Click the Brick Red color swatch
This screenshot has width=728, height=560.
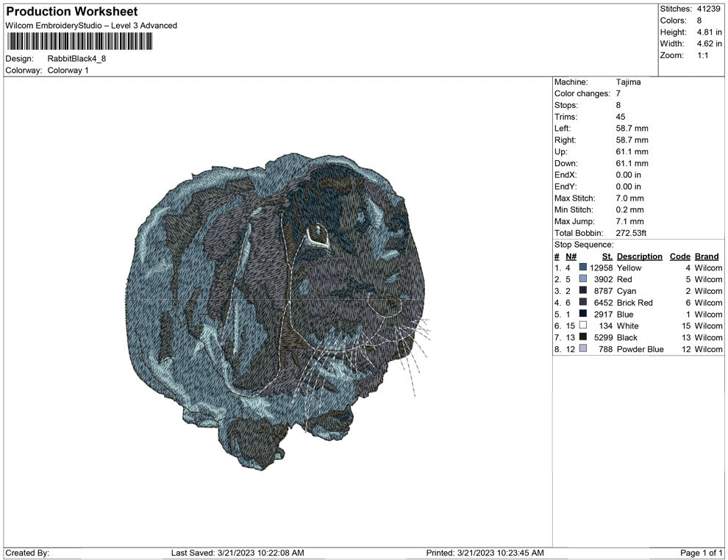[583, 303]
